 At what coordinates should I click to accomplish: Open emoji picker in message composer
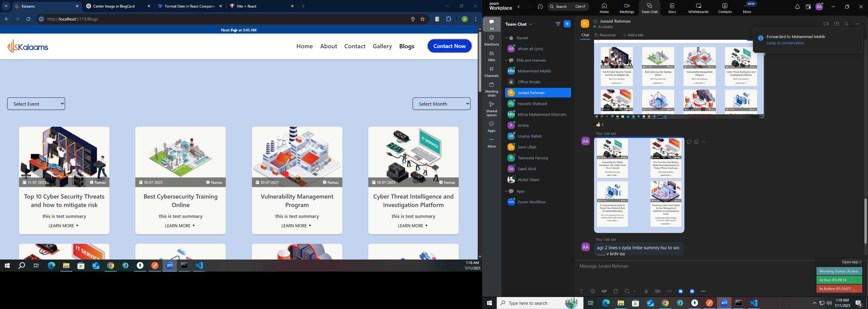tap(593, 291)
